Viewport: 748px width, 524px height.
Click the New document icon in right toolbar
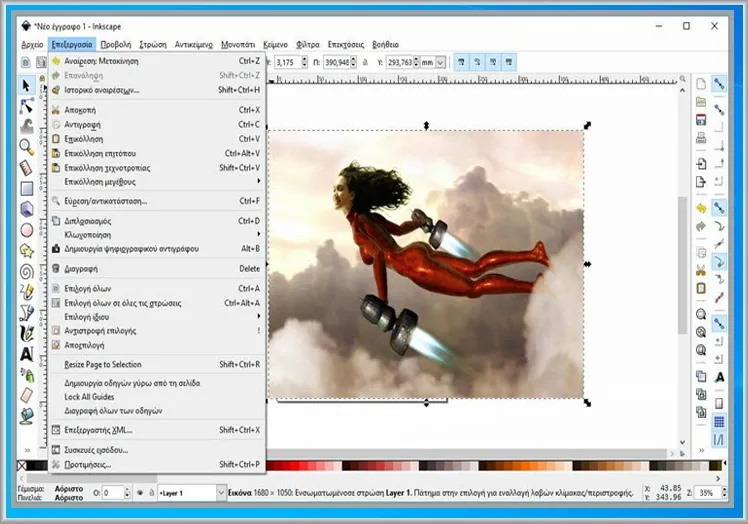701,84
